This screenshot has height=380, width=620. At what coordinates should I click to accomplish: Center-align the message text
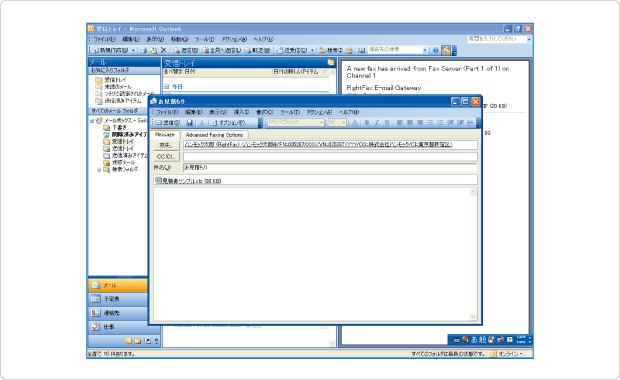coord(410,123)
